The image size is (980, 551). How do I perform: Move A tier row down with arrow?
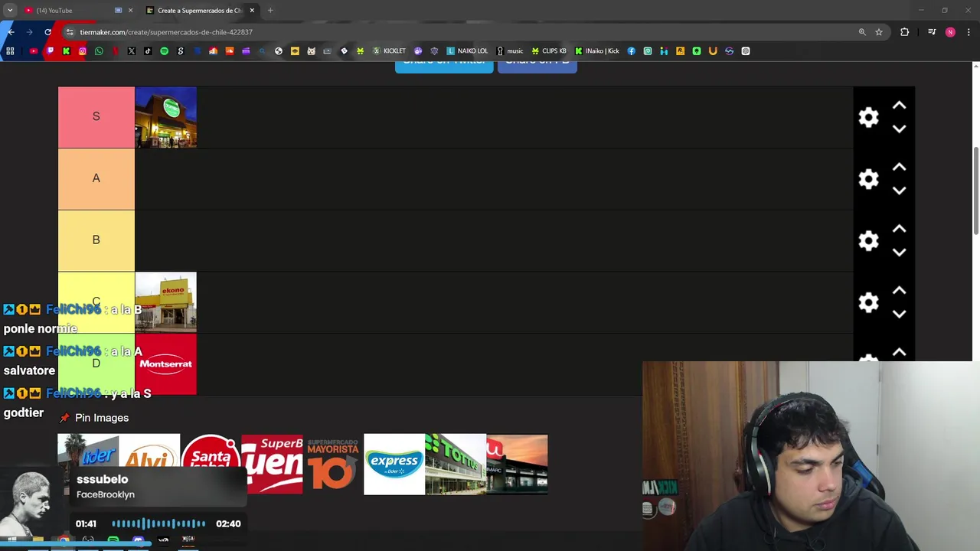coord(899,191)
